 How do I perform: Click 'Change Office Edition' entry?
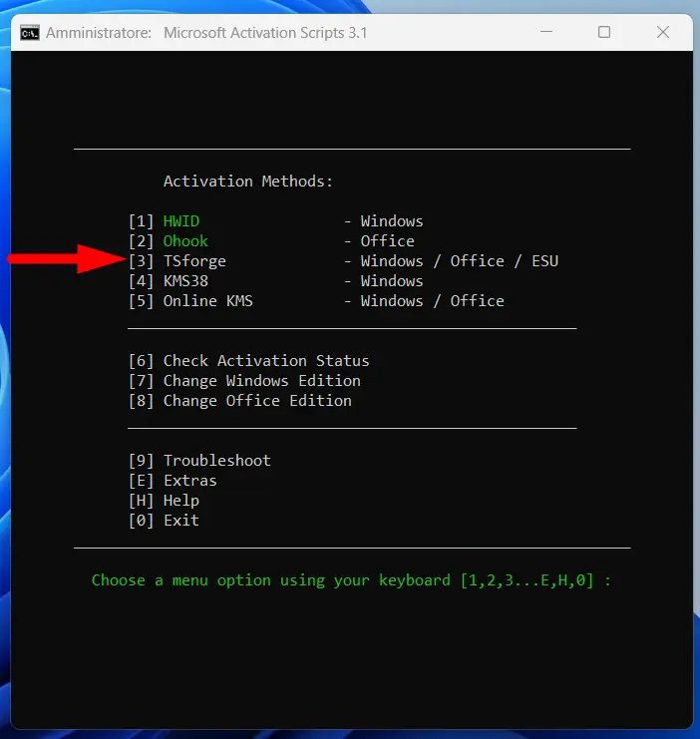coord(257,401)
